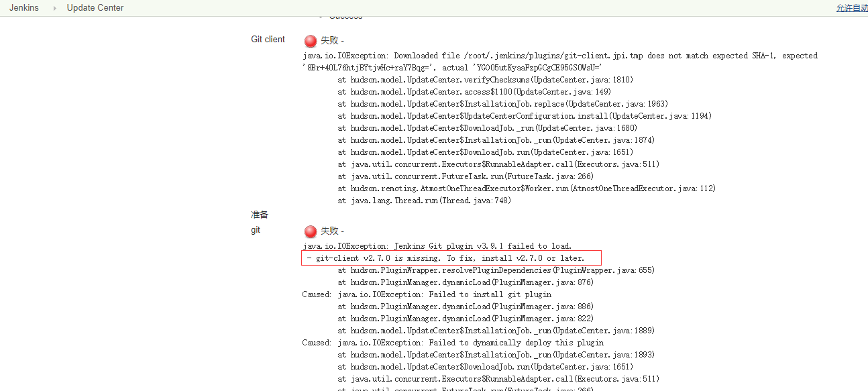Image resolution: width=868 pixels, height=391 pixels.
Task: Click the expected/actual checksum values line
Action: pyautogui.click(x=452, y=68)
